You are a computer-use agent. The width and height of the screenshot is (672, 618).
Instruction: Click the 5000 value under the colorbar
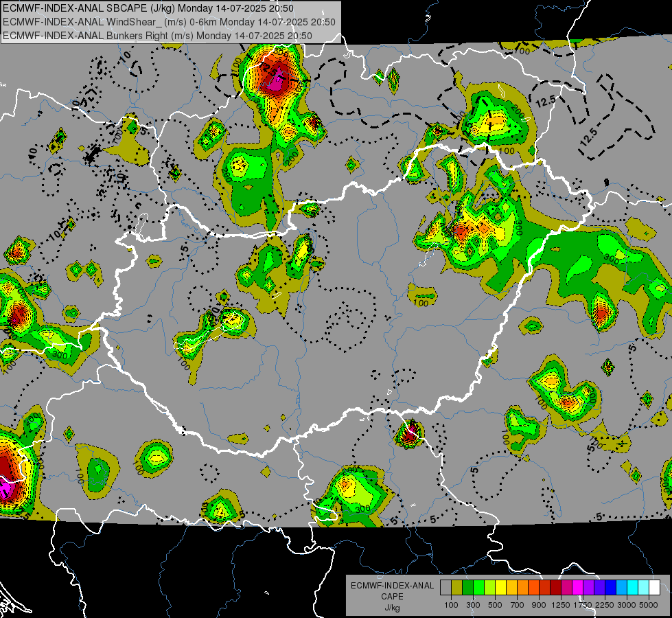coord(649,605)
